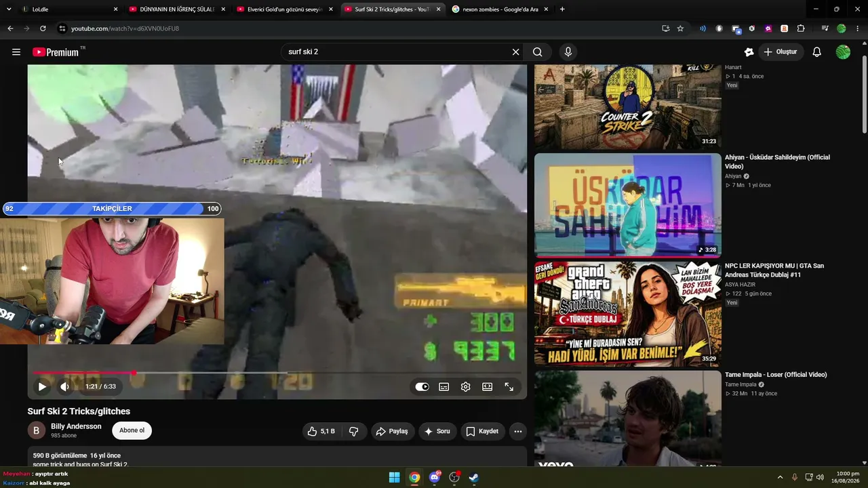Focus the YouTube search box
The image size is (868, 488).
tap(397, 52)
